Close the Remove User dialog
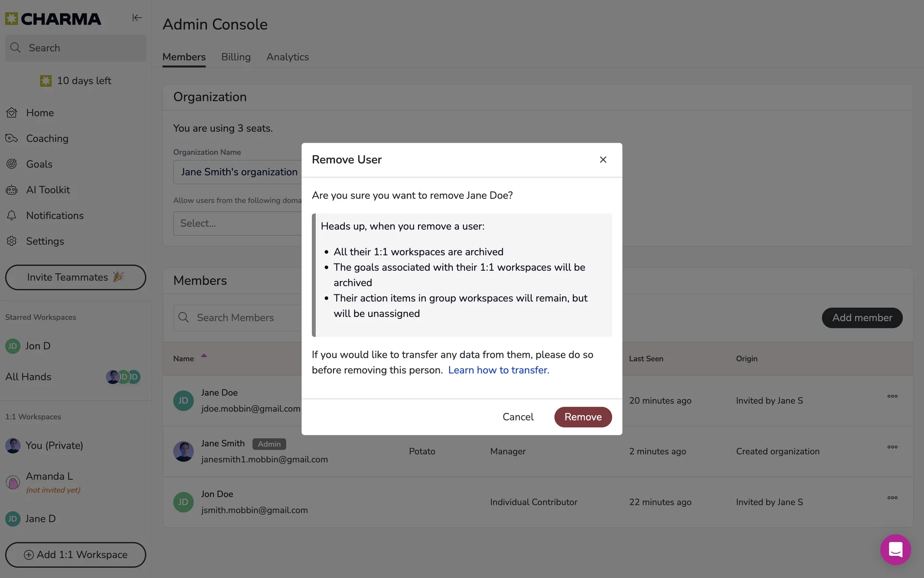Image resolution: width=924 pixels, height=578 pixels. [x=603, y=159]
